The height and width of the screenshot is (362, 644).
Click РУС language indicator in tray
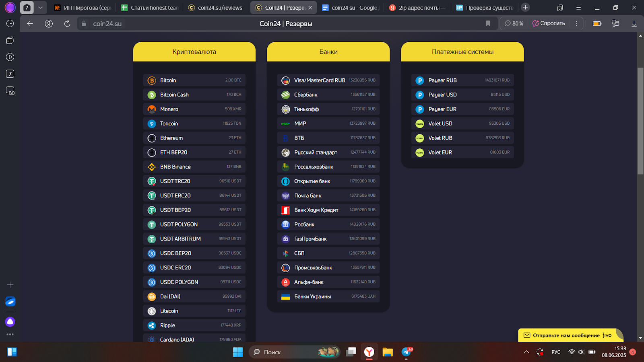tap(556, 352)
